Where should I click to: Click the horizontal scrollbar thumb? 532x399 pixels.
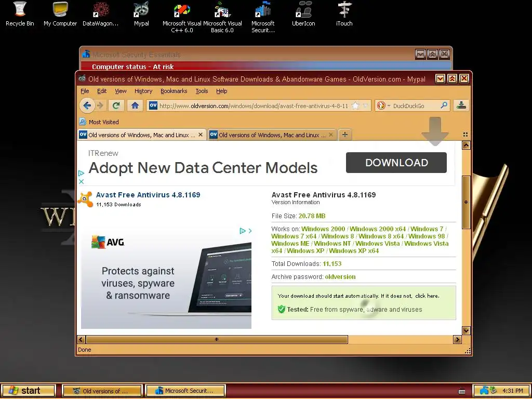[x=217, y=339]
